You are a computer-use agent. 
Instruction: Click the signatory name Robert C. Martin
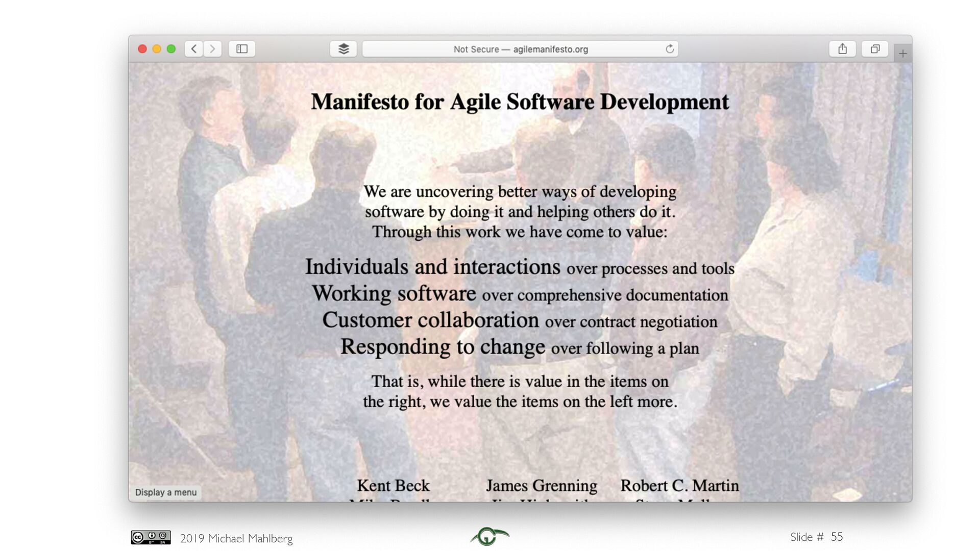tap(679, 485)
